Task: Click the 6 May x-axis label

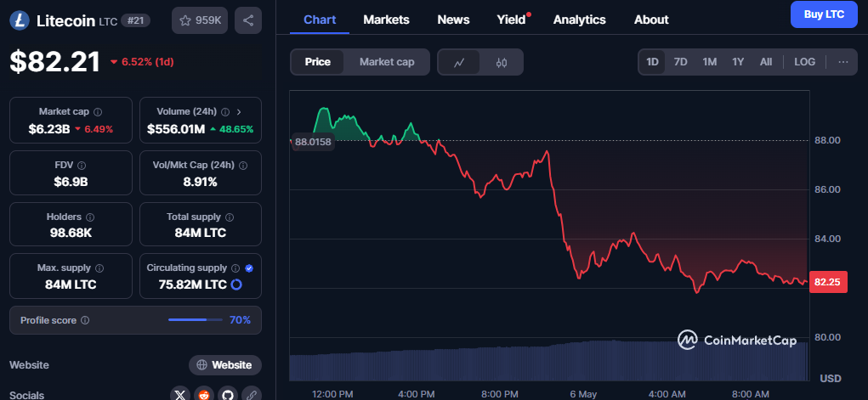Action: click(583, 394)
